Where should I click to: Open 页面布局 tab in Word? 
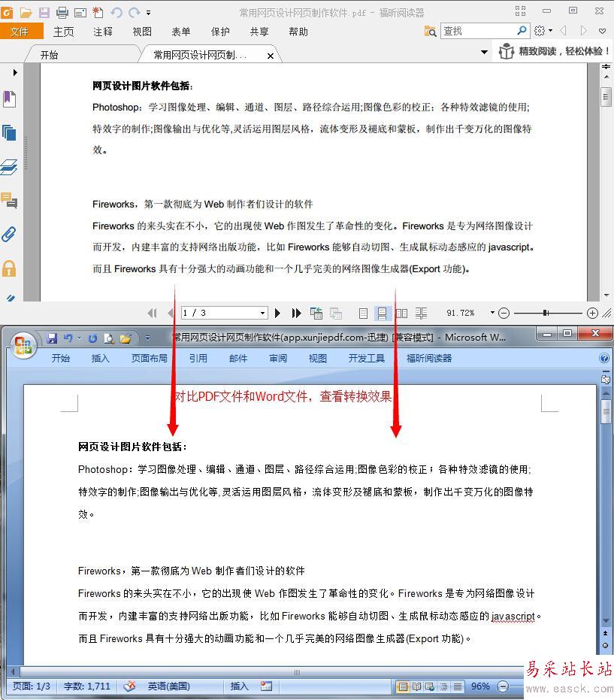[x=149, y=358]
